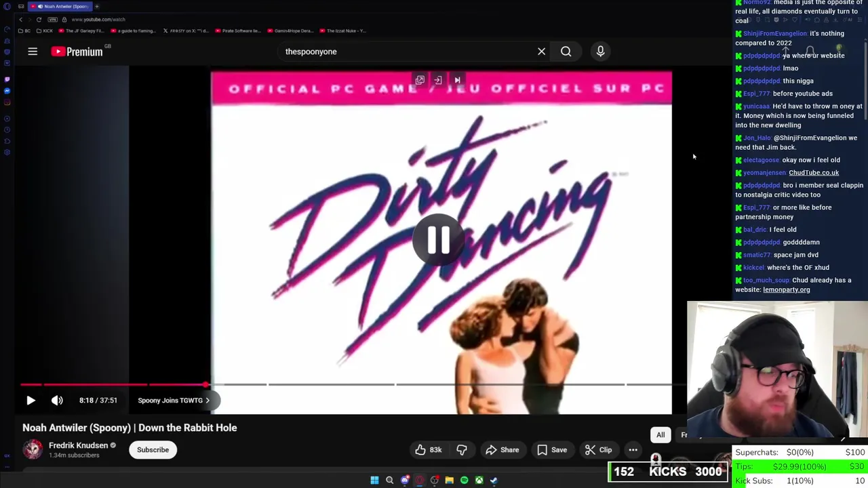Run the search with magnifier button
Screen dimensions: 868x488
point(566,52)
